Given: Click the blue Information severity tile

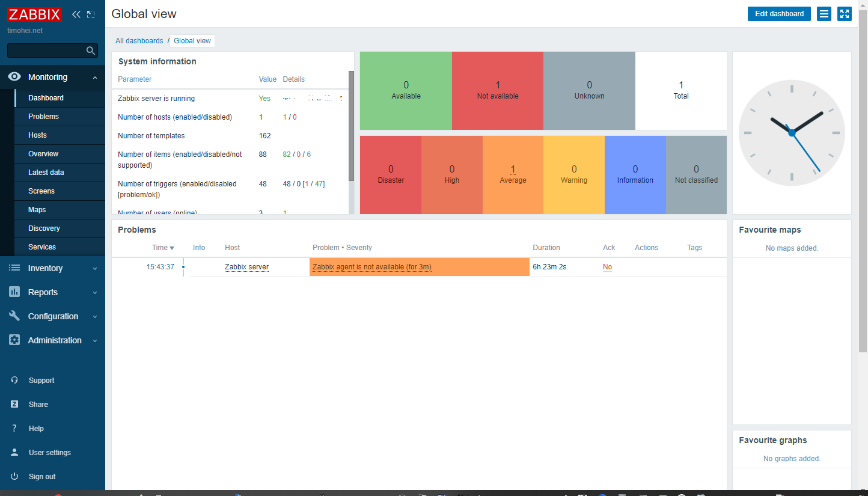Looking at the screenshot, I should [x=635, y=175].
